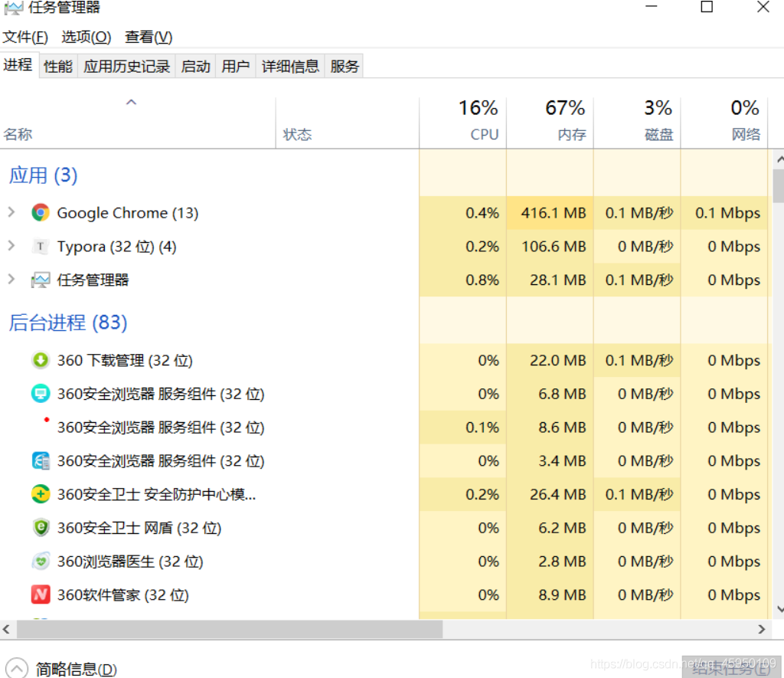784x678 pixels.
Task: Expand the Typora (32 位) process group
Action: (x=11, y=246)
